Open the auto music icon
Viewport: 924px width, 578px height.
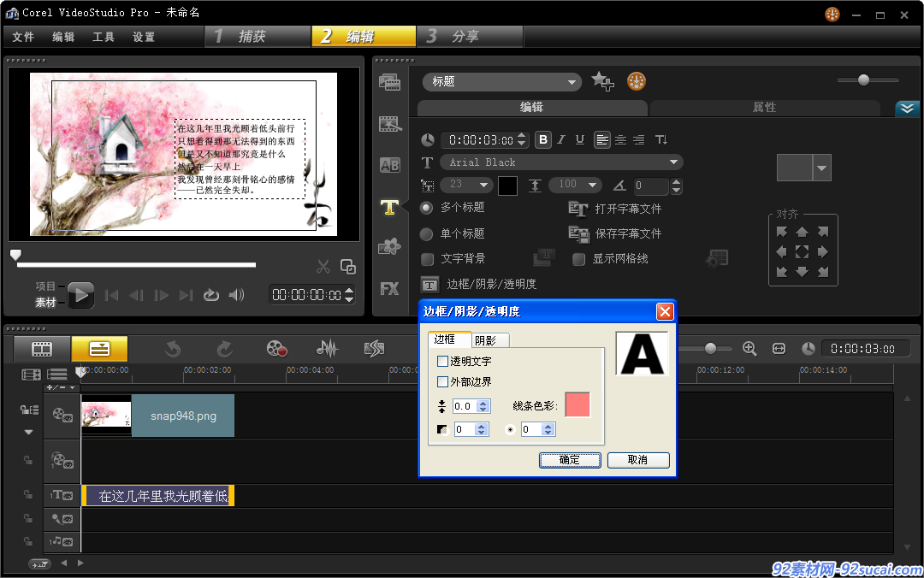(x=374, y=349)
